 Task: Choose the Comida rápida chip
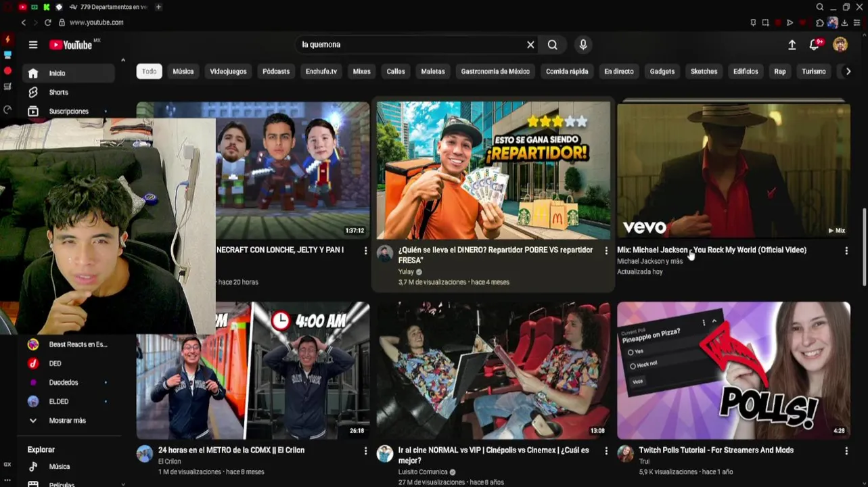click(567, 71)
